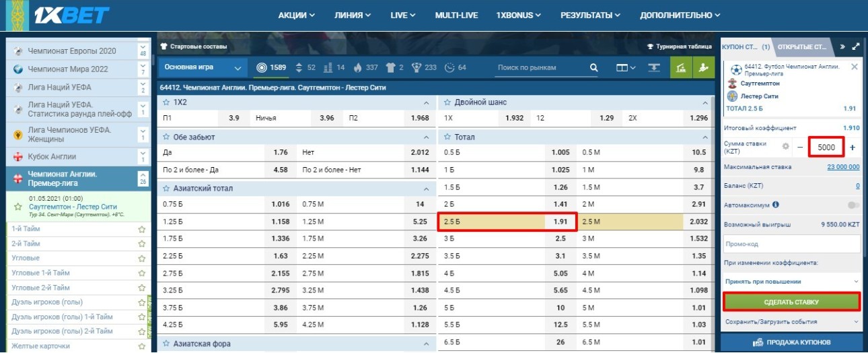Click the collapse all markets icon

click(654, 67)
